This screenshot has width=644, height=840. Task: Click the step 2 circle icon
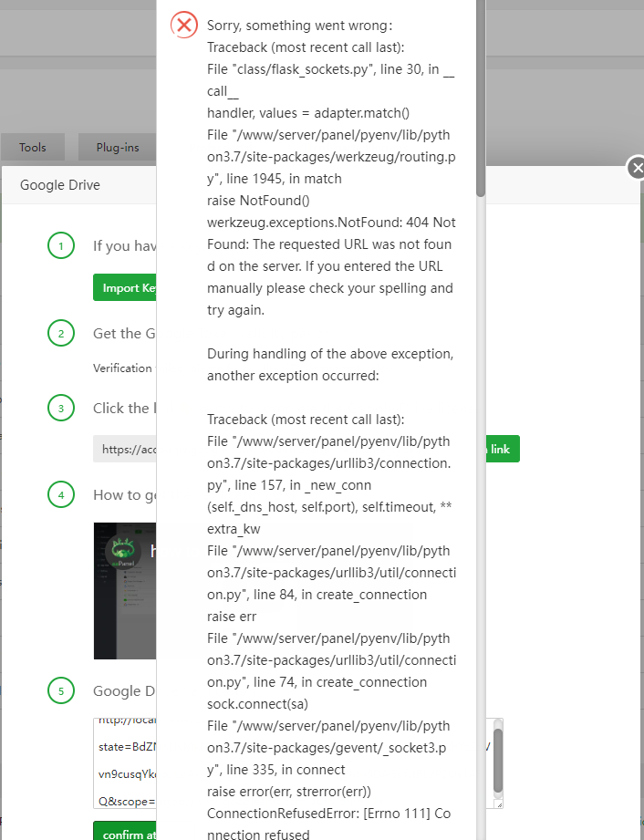tap(61, 334)
